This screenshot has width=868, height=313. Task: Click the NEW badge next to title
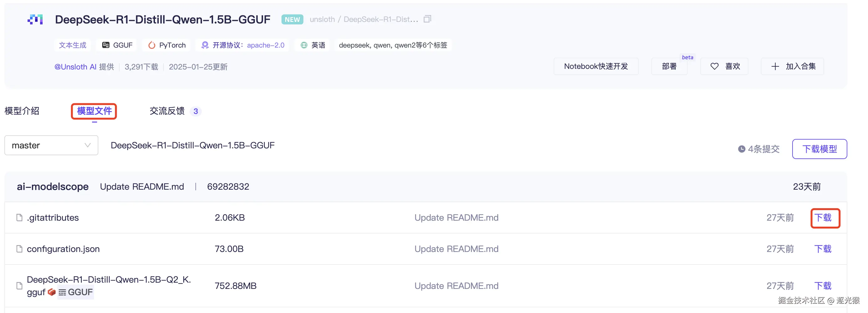click(292, 19)
